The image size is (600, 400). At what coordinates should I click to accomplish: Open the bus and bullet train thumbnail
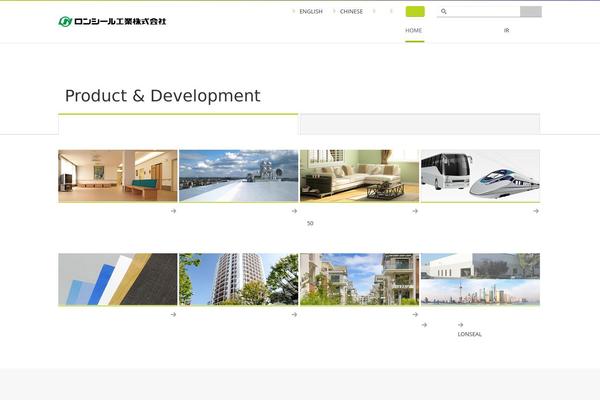pyautogui.click(x=480, y=176)
